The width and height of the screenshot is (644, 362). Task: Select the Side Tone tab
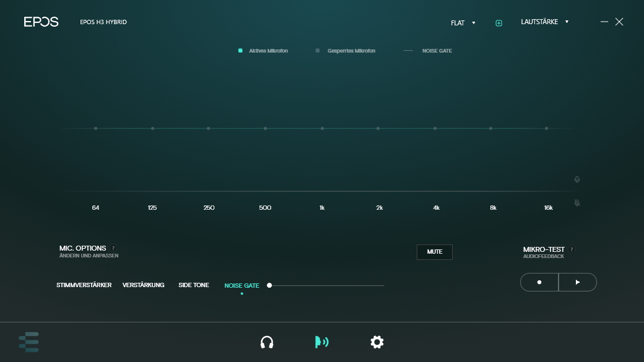pyautogui.click(x=194, y=285)
